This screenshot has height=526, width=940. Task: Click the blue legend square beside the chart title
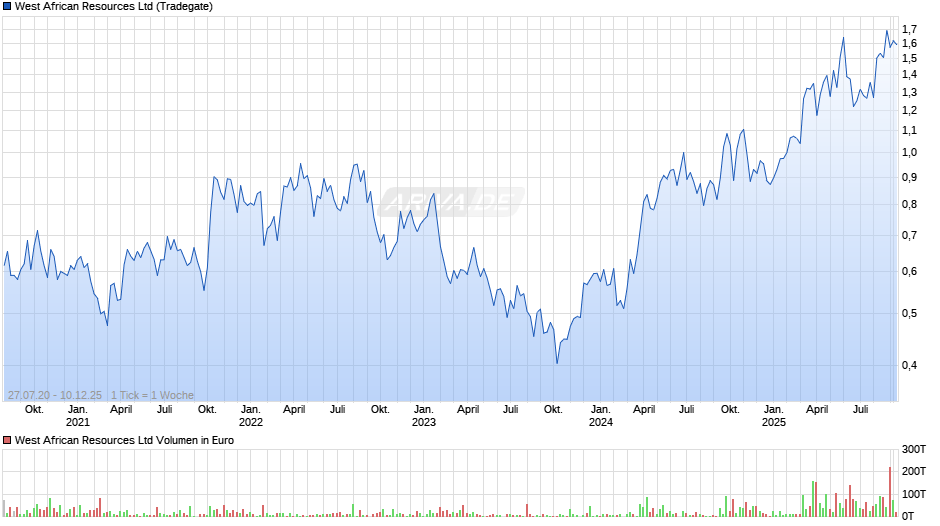(7, 7)
